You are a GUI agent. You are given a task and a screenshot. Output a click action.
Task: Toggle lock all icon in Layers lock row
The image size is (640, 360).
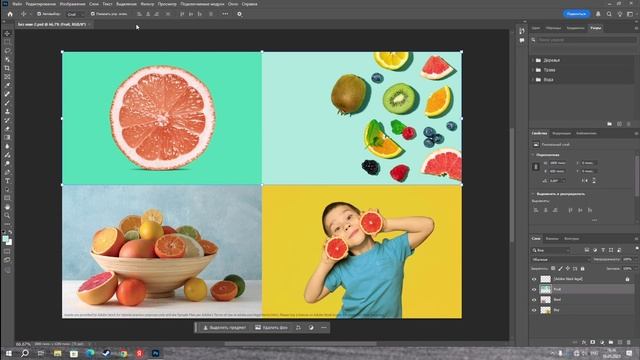click(582, 269)
